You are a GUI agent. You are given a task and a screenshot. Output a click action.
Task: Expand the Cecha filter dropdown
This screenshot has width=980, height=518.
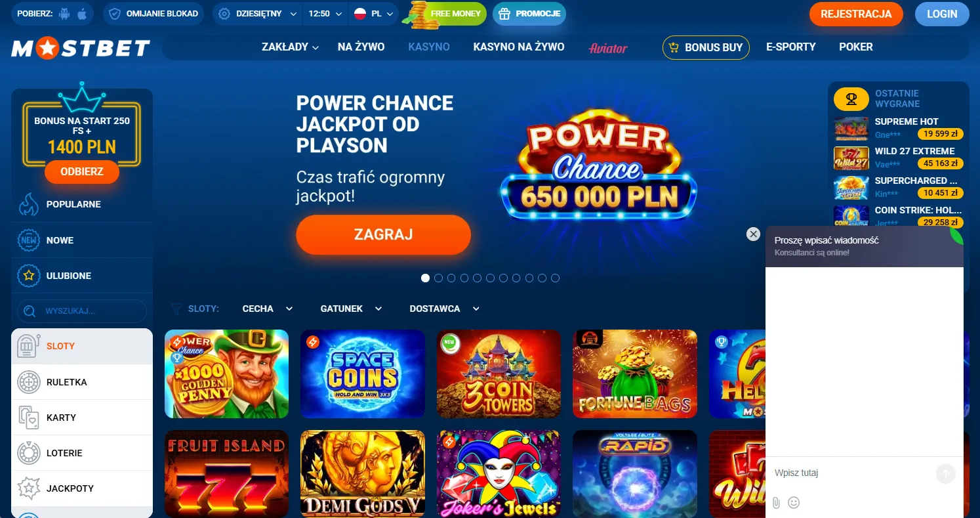[268, 309]
